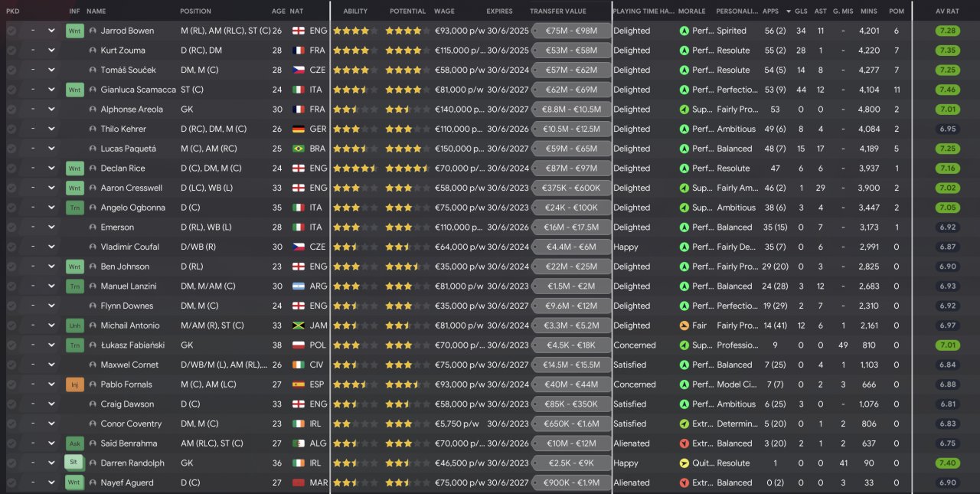Click Pablo Fornals' orange Inj injury icon
980x494 pixels.
[x=74, y=384]
